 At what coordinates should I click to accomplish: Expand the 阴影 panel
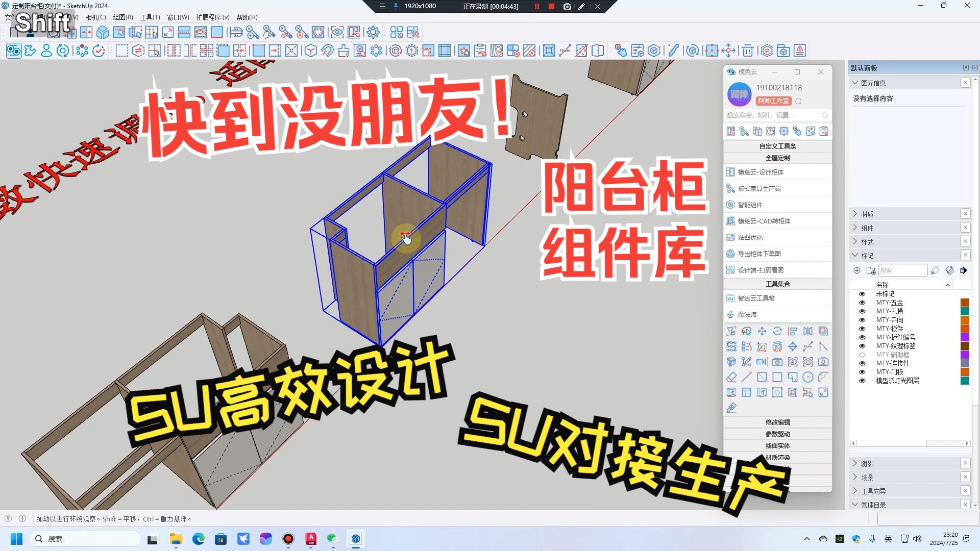[855, 463]
